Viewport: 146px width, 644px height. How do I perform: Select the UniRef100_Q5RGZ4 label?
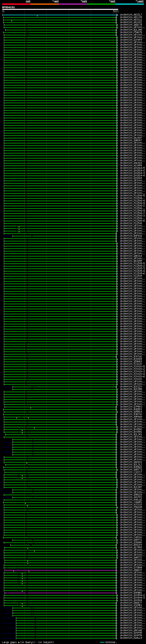[131, 495]
